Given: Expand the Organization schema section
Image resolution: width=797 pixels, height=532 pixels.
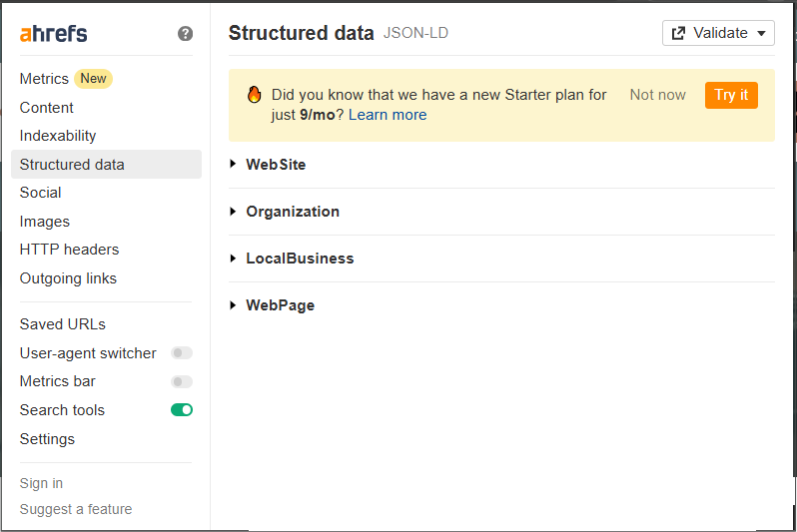Looking at the screenshot, I should tap(292, 212).
